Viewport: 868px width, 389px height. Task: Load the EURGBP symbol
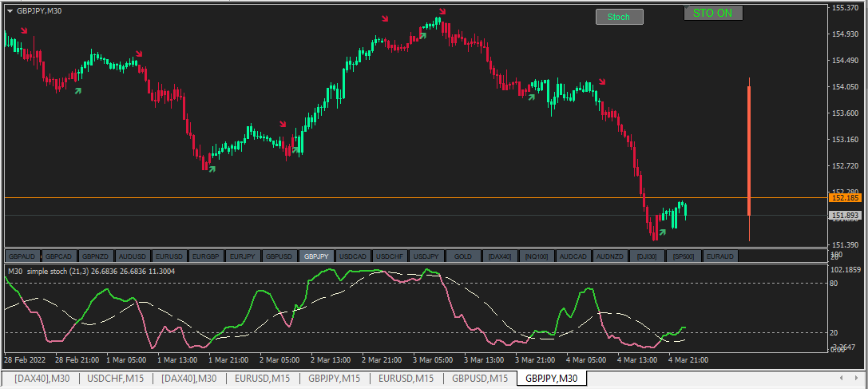click(206, 256)
